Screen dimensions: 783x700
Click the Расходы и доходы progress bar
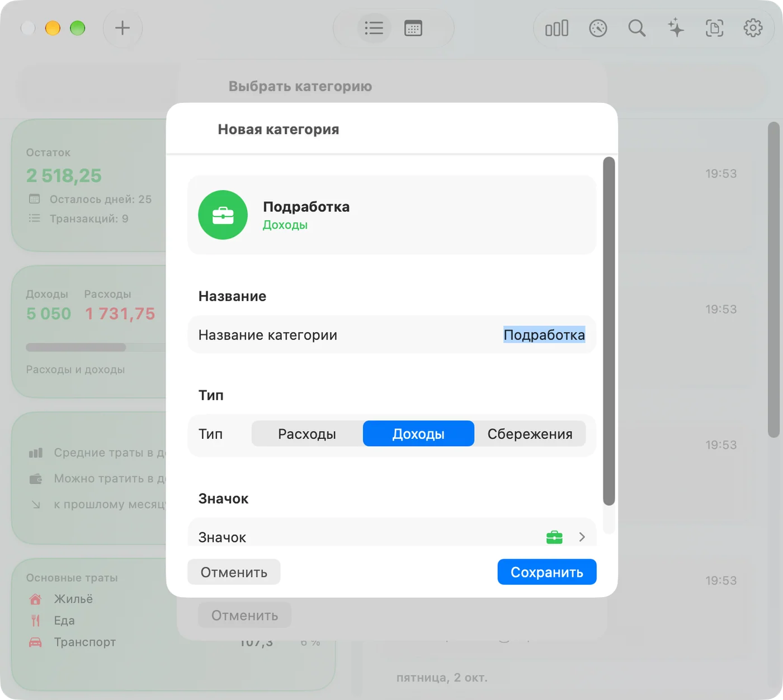pos(96,347)
